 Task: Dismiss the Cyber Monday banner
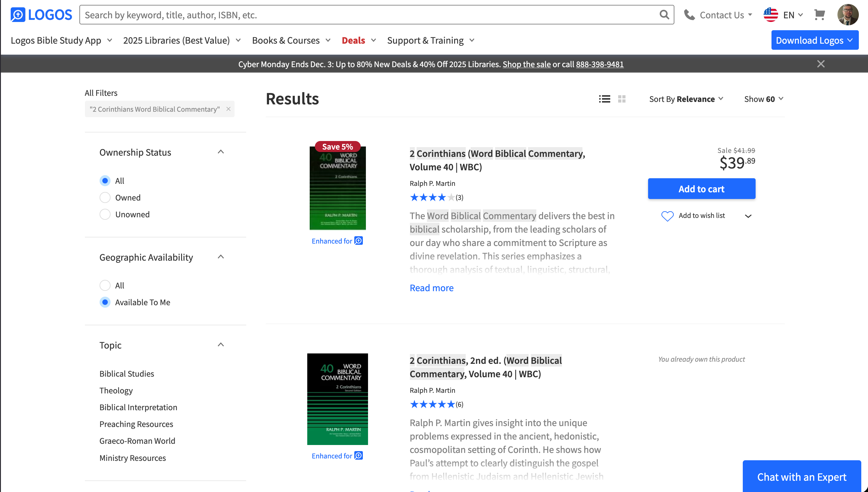tap(821, 64)
